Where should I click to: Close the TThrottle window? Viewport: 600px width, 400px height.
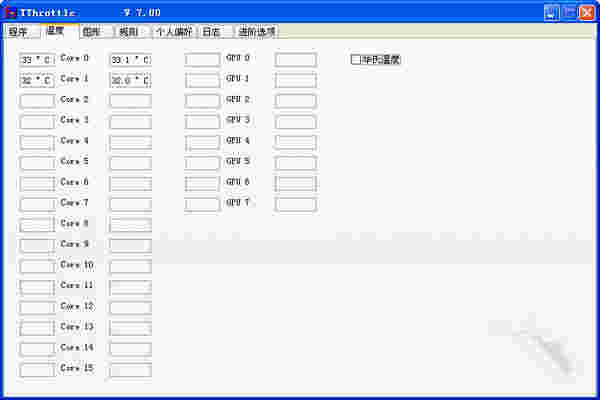(x=587, y=13)
